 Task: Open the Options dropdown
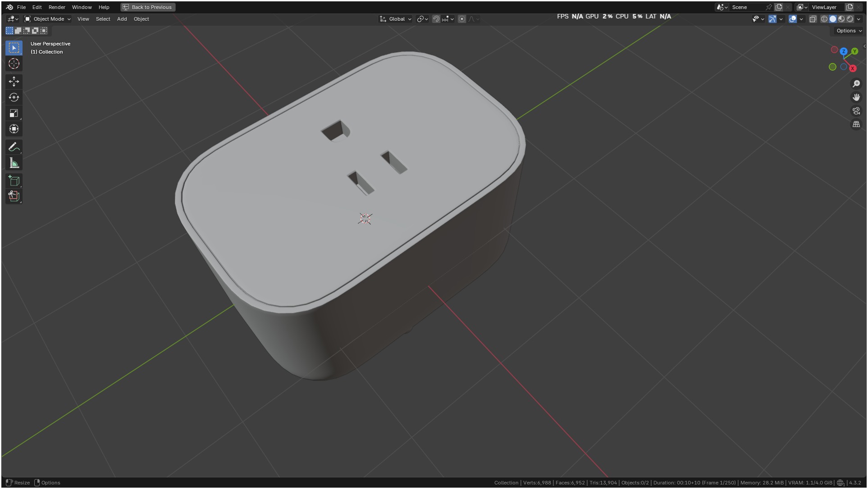click(849, 31)
